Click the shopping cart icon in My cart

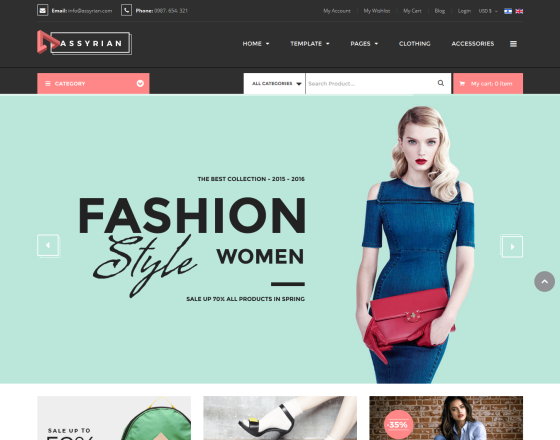pos(462,84)
